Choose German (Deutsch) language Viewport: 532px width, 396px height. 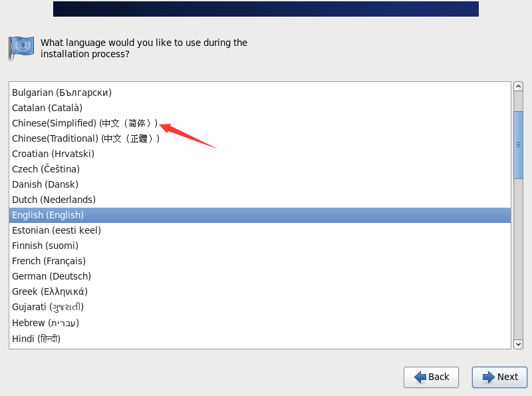[260, 276]
